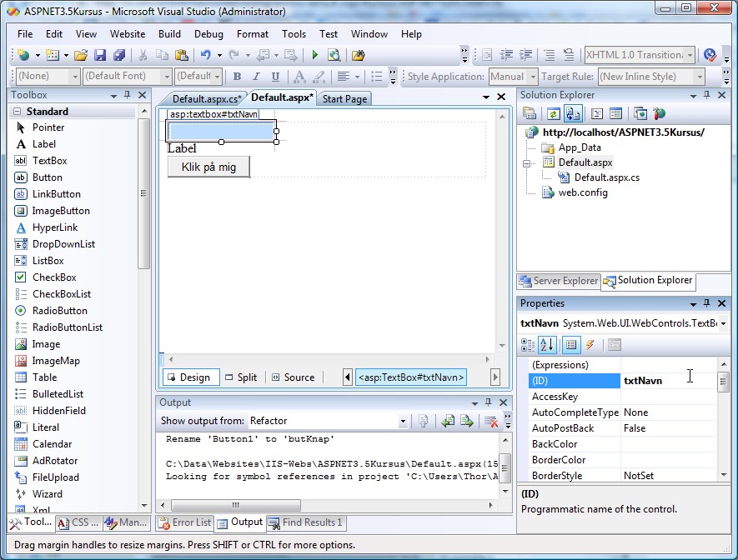
Task: Toggle the Properties view button in Properties
Action: [x=571, y=345]
